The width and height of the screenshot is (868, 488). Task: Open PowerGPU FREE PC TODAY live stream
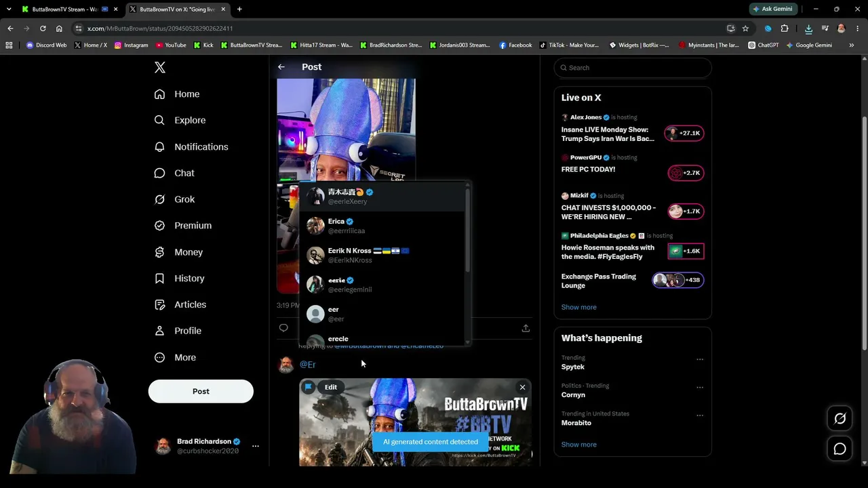coord(632,166)
